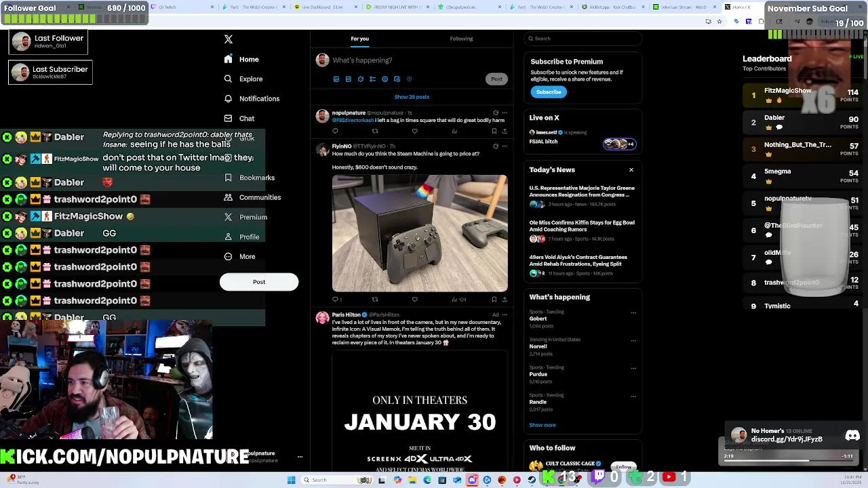
Task: Click the schedule post icon in composer
Action: click(397, 79)
